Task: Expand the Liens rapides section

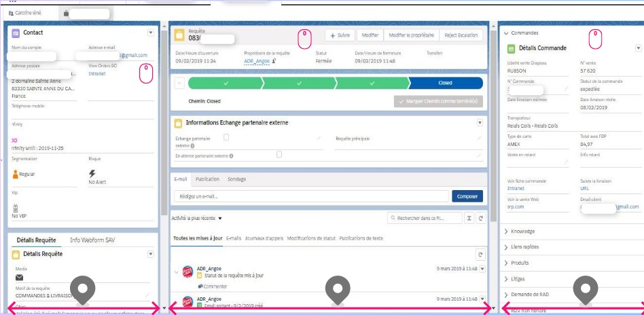Action: 506,247
